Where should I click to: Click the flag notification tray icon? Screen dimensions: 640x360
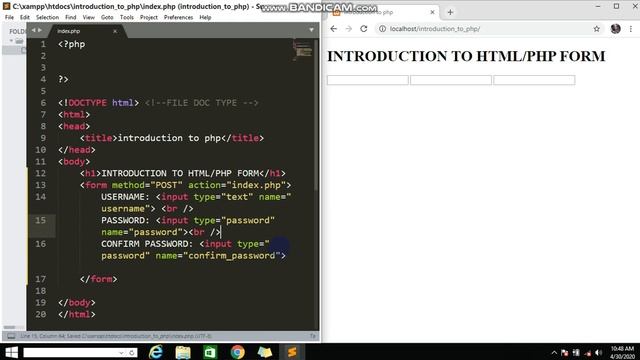(564, 353)
